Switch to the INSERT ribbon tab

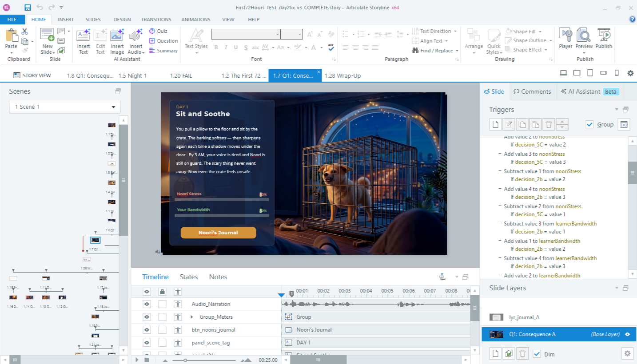tap(66, 20)
